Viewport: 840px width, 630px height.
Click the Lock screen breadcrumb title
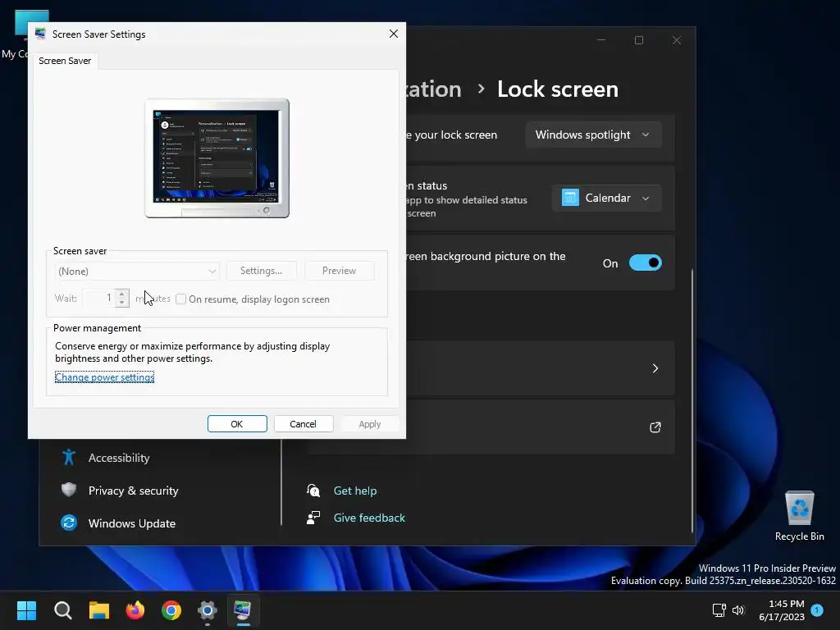point(558,89)
